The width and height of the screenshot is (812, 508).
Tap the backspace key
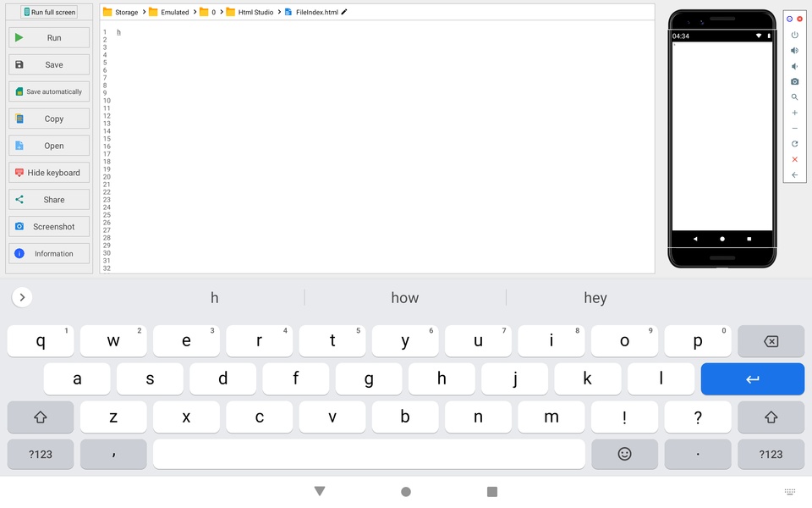point(771,341)
